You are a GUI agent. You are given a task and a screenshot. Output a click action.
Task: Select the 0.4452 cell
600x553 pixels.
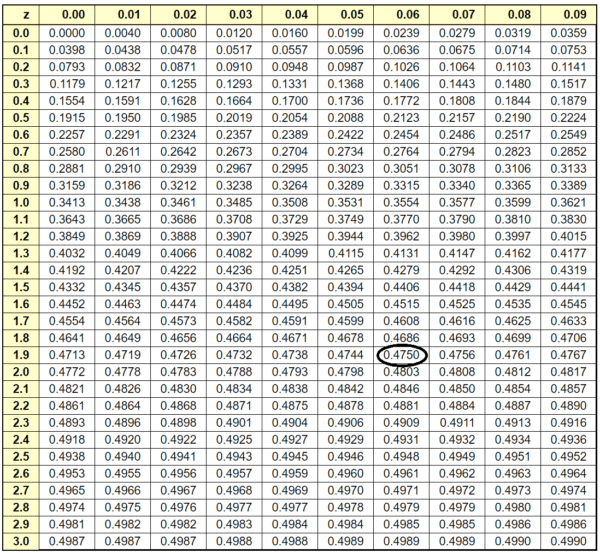click(67, 304)
